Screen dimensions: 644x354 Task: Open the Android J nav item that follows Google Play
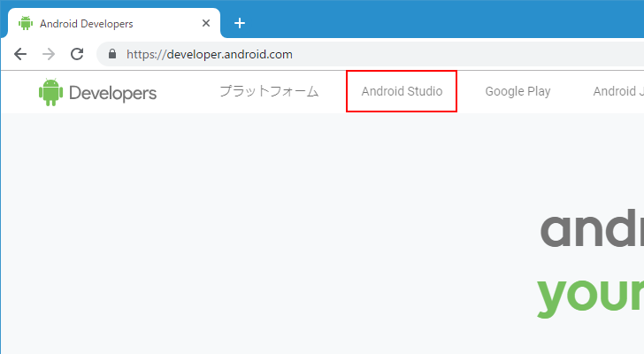tap(618, 91)
